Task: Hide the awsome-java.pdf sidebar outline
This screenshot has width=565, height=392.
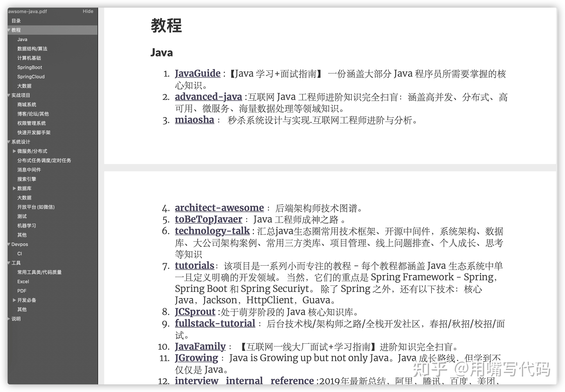Action: pyautogui.click(x=88, y=11)
